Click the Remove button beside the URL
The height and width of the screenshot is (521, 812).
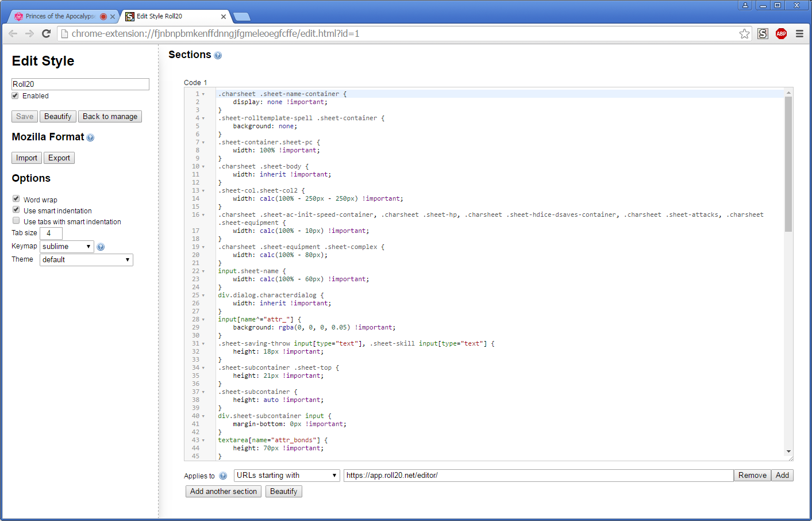(x=752, y=475)
